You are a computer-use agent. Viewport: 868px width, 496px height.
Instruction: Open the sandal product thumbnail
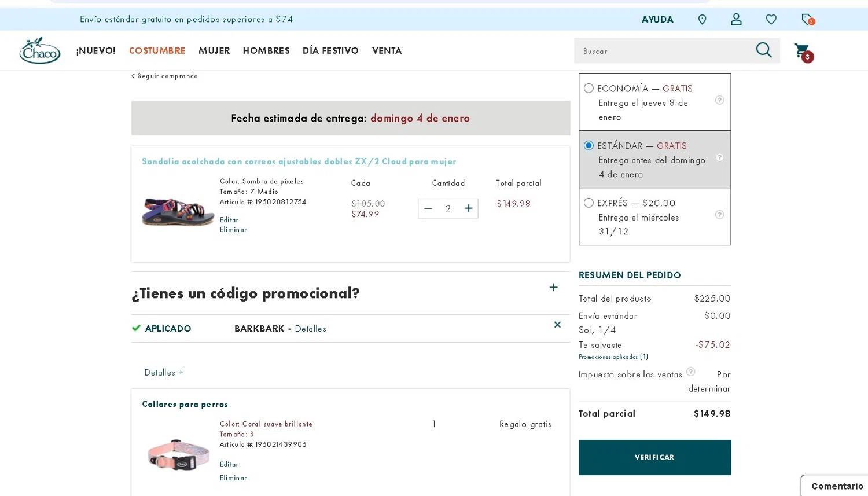[178, 211]
